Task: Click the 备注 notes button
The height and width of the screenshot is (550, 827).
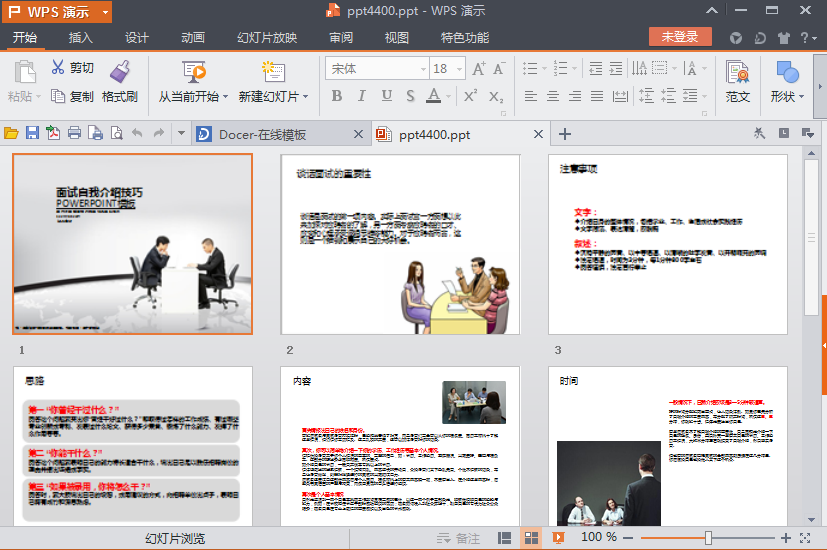Action: [459, 537]
